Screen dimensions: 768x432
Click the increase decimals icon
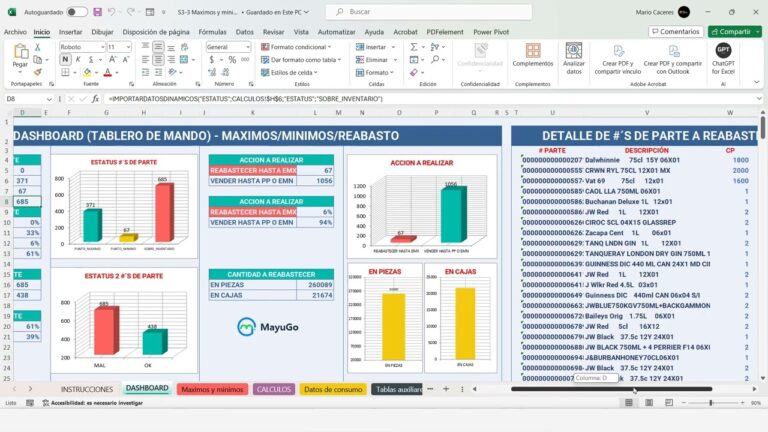212,72
